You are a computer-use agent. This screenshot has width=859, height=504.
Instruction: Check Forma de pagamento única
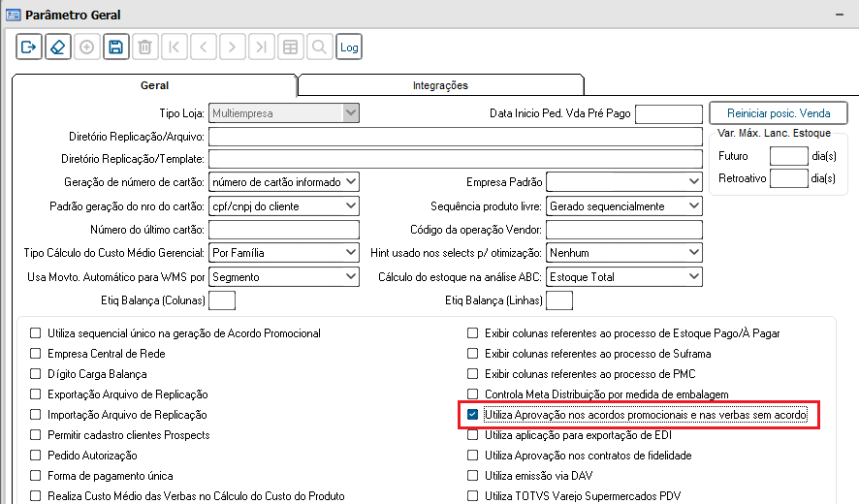[36, 476]
